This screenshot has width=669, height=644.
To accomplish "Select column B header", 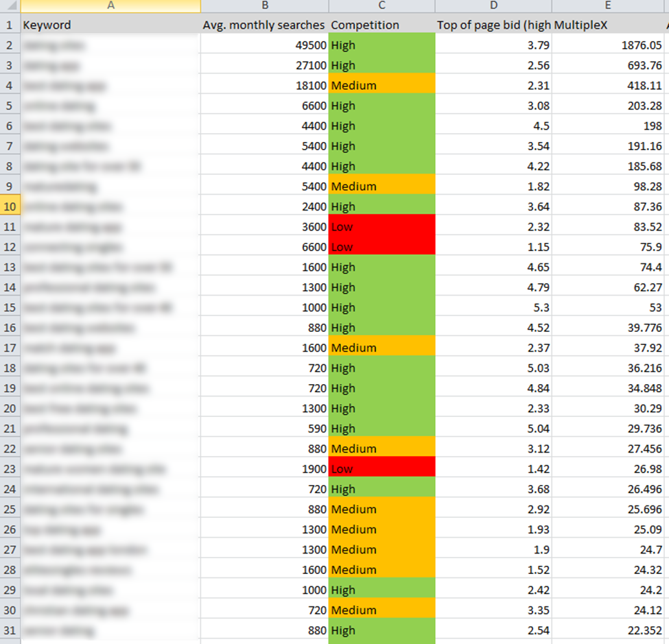I will pyautogui.click(x=264, y=6).
